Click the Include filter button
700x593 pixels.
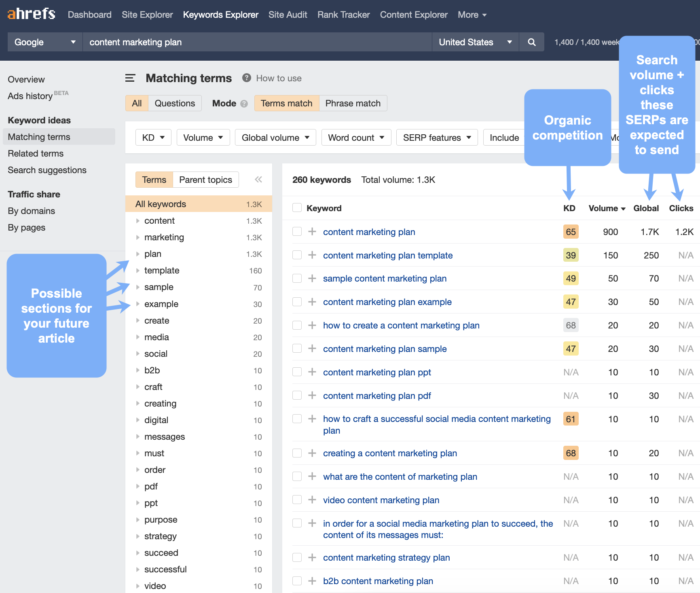[x=504, y=138]
